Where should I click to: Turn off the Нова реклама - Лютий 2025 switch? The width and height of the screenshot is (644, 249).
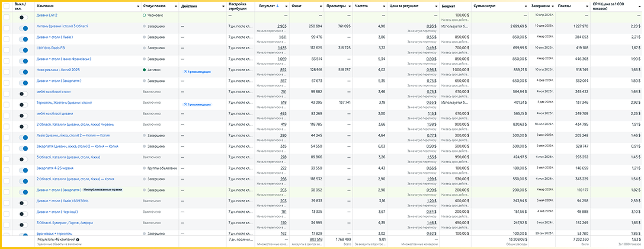pyautogui.click(x=24, y=72)
